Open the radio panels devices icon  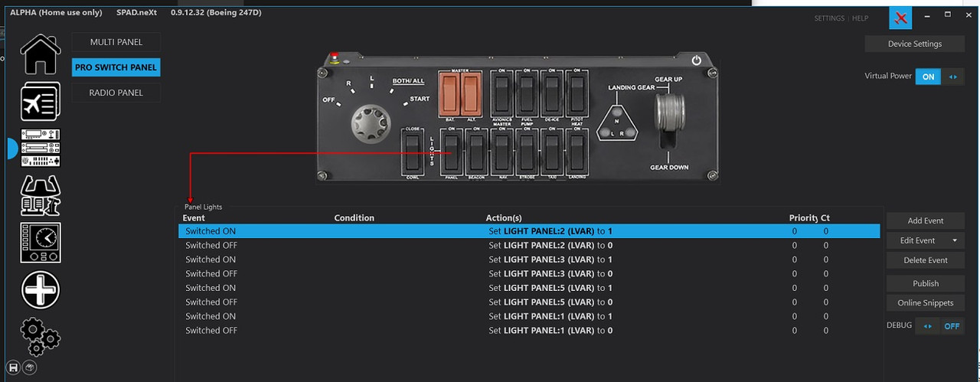[40, 148]
